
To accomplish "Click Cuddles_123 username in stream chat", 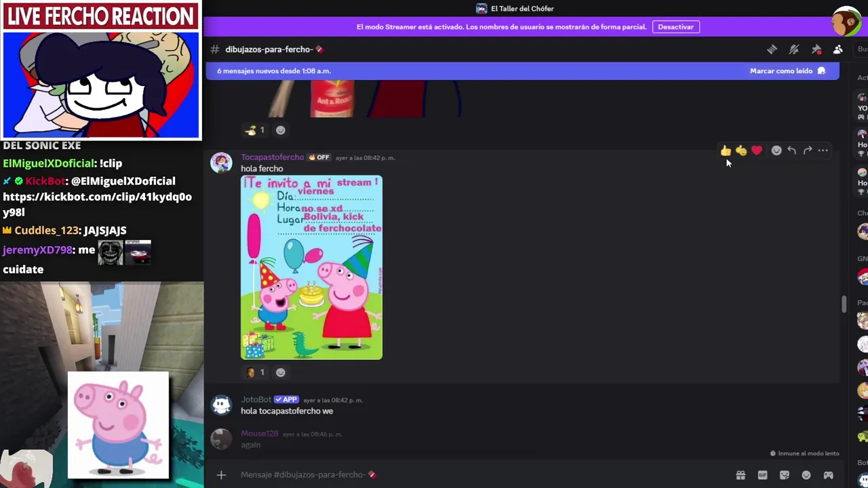I will click(47, 230).
